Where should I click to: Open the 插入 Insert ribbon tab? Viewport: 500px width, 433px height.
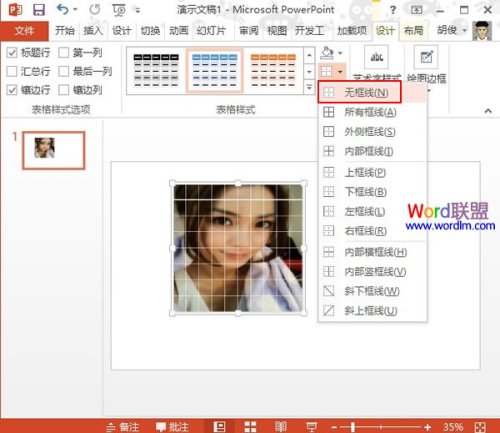tap(93, 31)
